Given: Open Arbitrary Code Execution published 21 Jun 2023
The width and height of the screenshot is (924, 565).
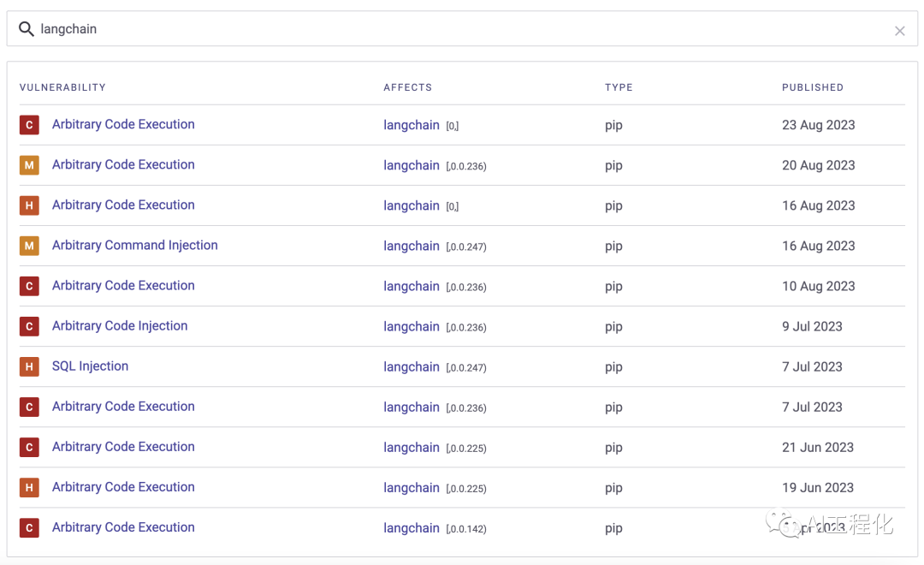Looking at the screenshot, I should [123, 447].
